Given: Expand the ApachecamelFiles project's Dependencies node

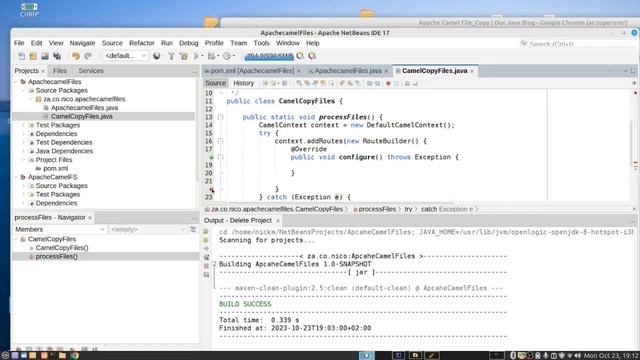Looking at the screenshot, I should (x=24, y=134).
